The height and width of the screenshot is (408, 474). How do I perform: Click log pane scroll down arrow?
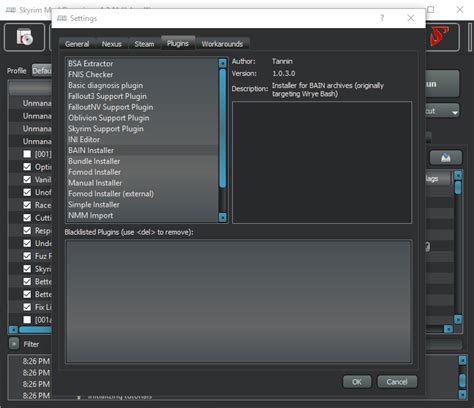pos(462,395)
